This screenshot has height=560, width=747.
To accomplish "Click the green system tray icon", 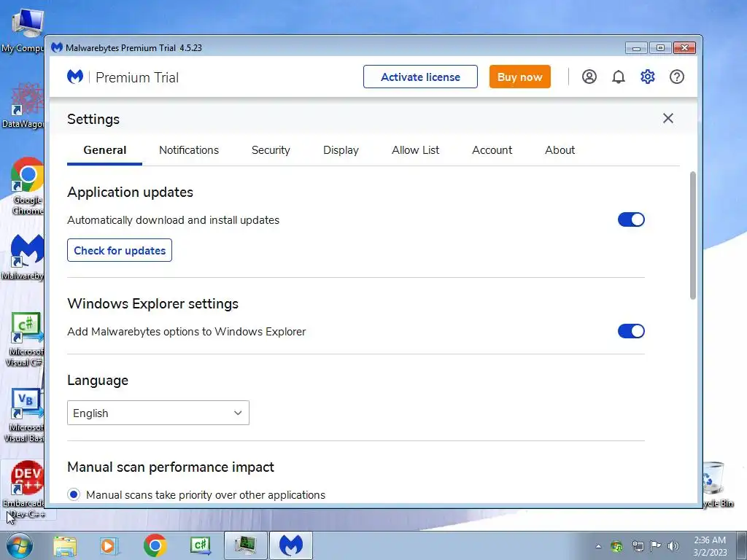I will [616, 546].
